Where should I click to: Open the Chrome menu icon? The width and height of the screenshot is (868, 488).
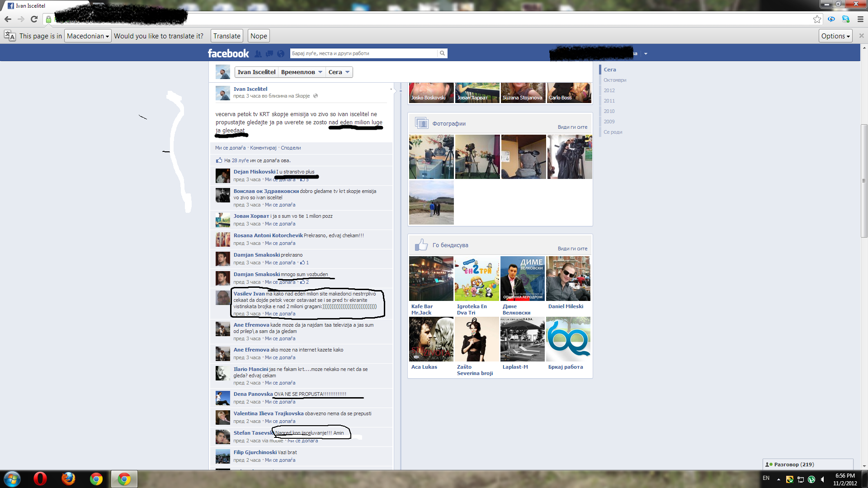click(860, 19)
